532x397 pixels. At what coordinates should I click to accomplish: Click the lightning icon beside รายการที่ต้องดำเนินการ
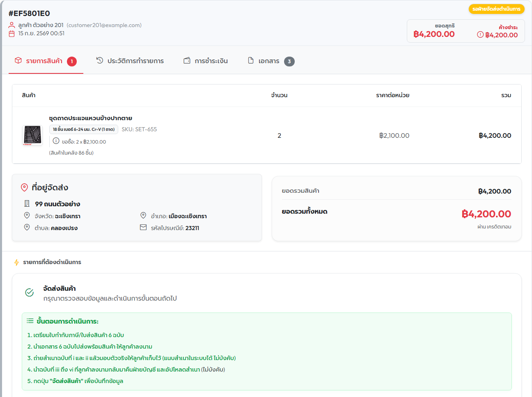[16, 262]
